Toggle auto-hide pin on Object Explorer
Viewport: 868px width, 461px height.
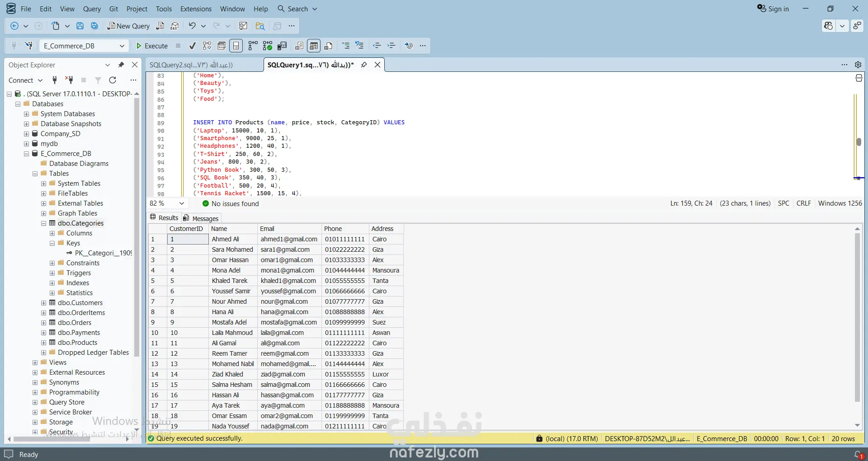click(x=121, y=65)
